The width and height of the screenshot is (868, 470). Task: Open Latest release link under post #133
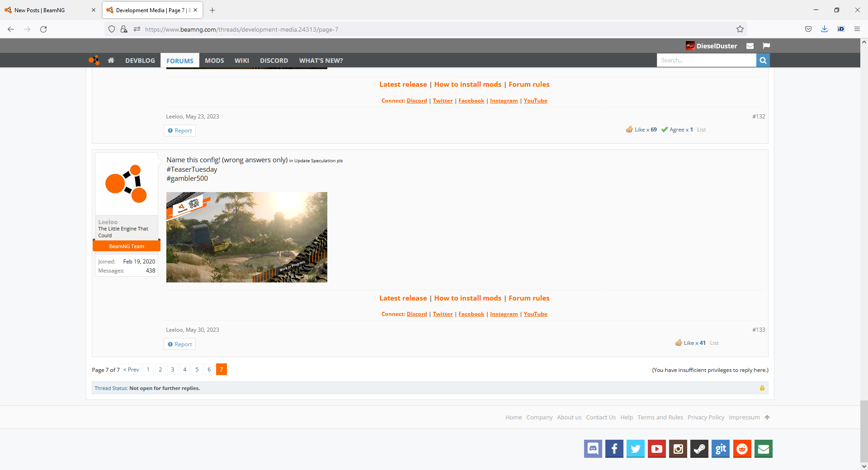click(403, 298)
